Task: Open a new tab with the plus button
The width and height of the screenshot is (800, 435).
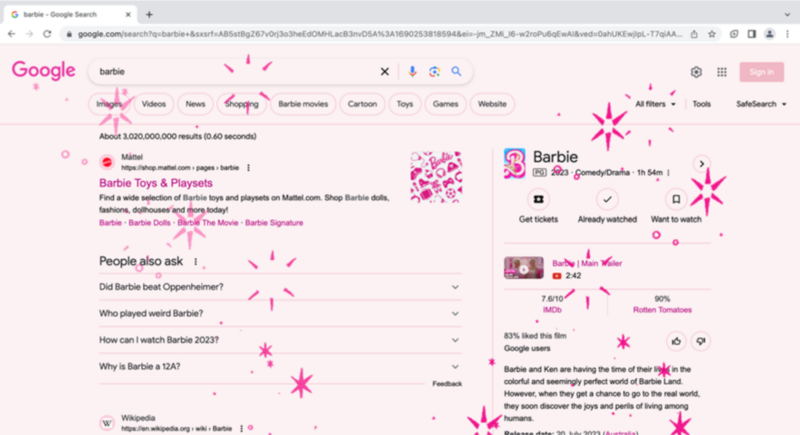Action: coord(149,14)
